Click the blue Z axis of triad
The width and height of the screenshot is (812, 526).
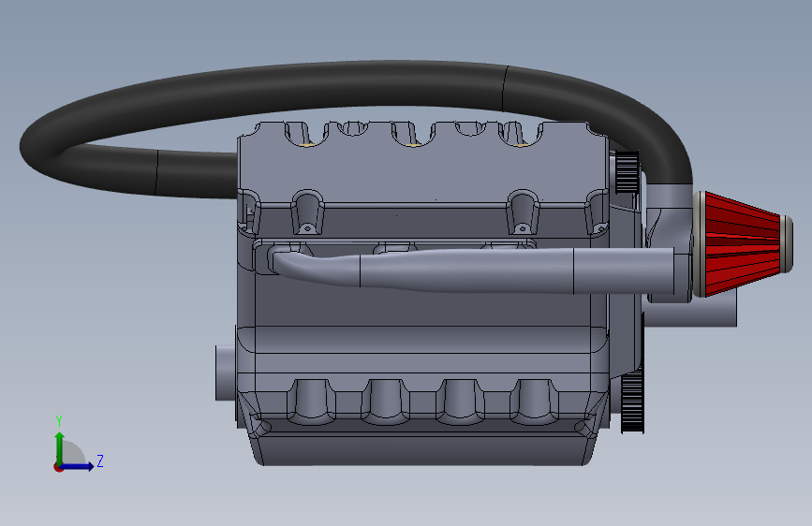click(x=78, y=466)
